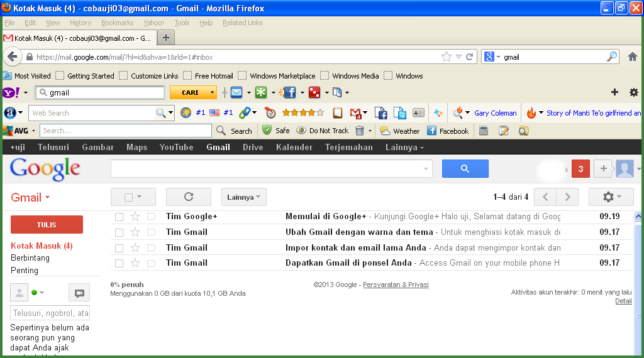Star the 'Dapatkan Gmail di ponsel' email
The width and height of the screenshot is (644, 358).
click(x=135, y=263)
